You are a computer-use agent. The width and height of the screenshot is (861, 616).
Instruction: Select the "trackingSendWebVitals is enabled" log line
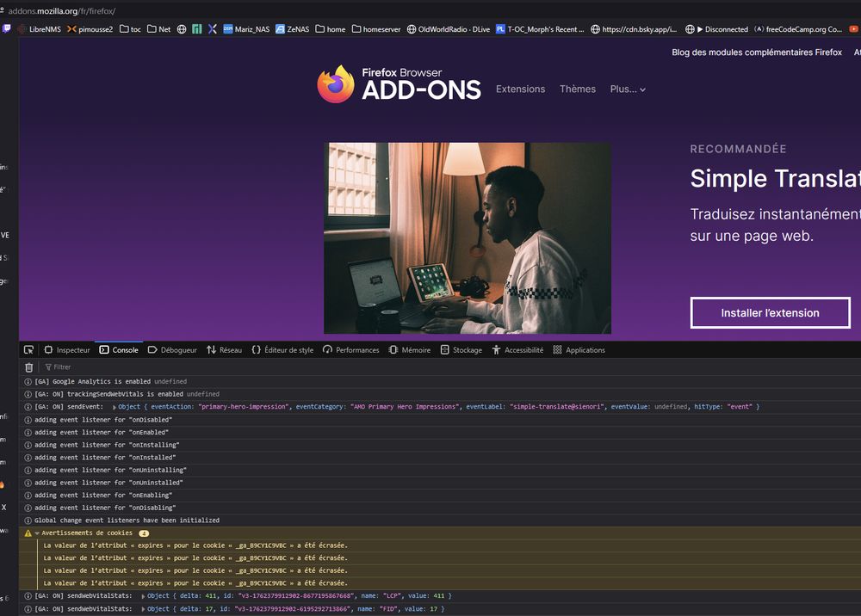click(x=440, y=394)
